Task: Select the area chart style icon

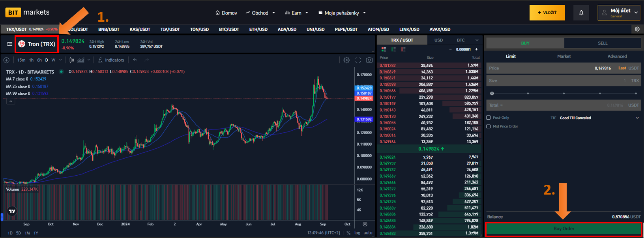Action: click(x=81, y=60)
